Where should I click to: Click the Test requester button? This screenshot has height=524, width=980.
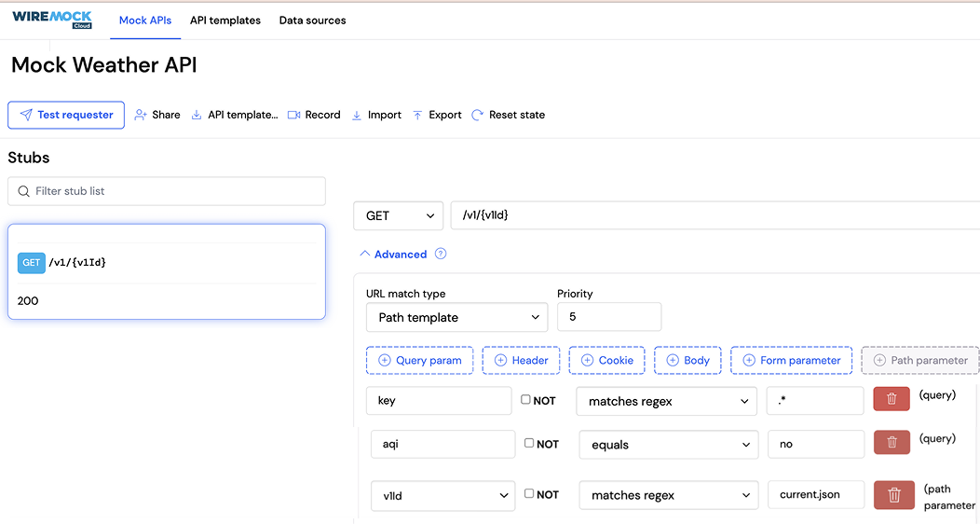[x=66, y=115]
